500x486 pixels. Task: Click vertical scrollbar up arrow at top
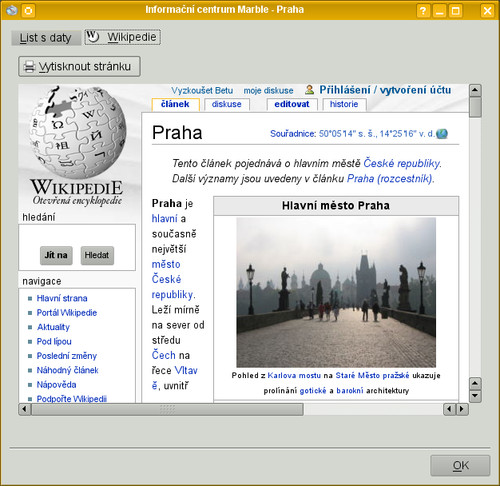point(475,90)
